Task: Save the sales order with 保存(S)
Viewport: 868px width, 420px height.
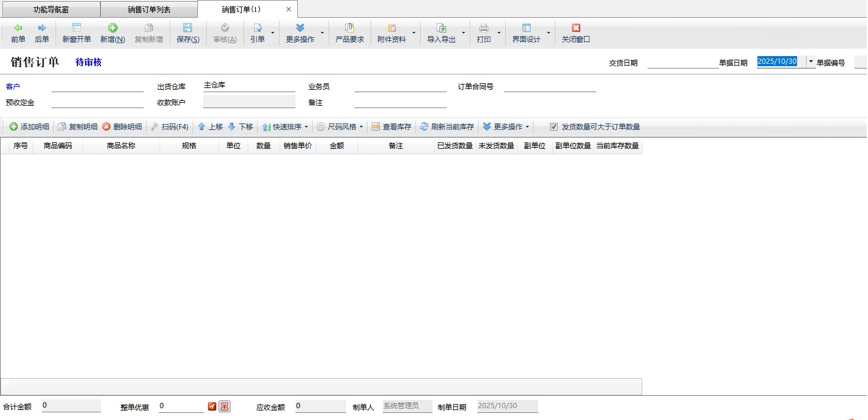Action: (x=187, y=33)
